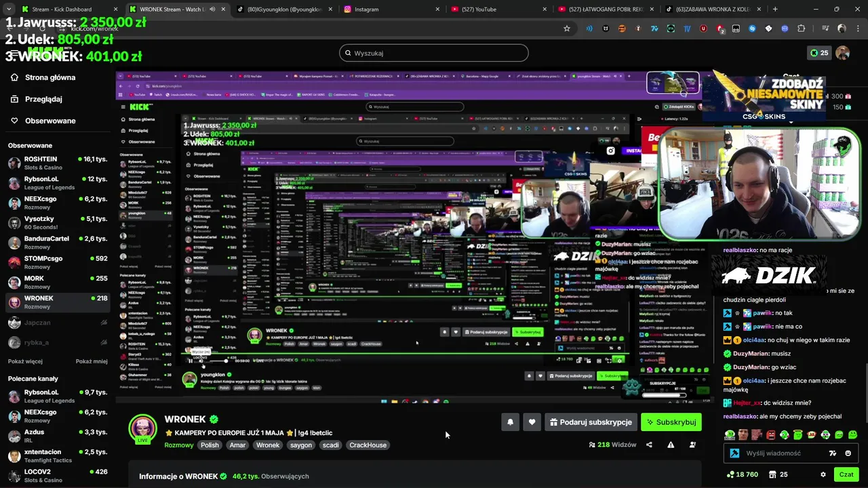
Task: Click the blue chat identity badge icon
Action: tap(734, 453)
